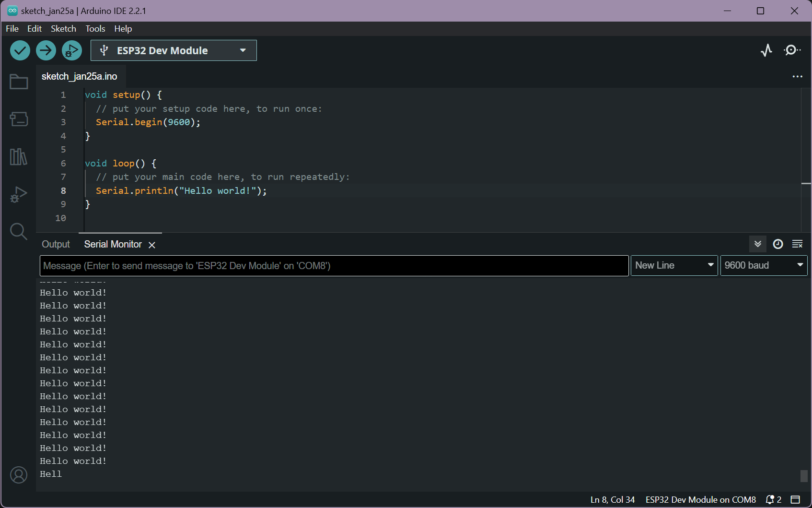Toggle timestamp clock icon in Serial Monitor

[778, 244]
